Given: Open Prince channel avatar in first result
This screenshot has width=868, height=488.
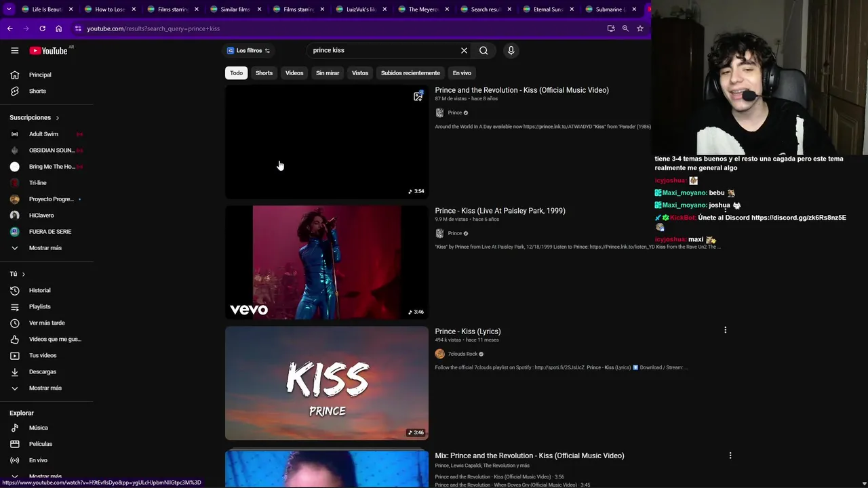Looking at the screenshot, I should (x=439, y=113).
